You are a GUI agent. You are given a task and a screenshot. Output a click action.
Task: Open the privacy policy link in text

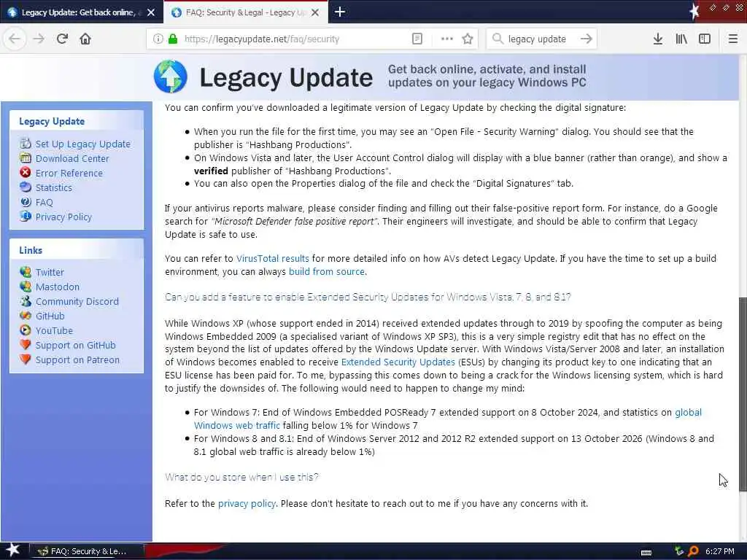[x=247, y=503]
